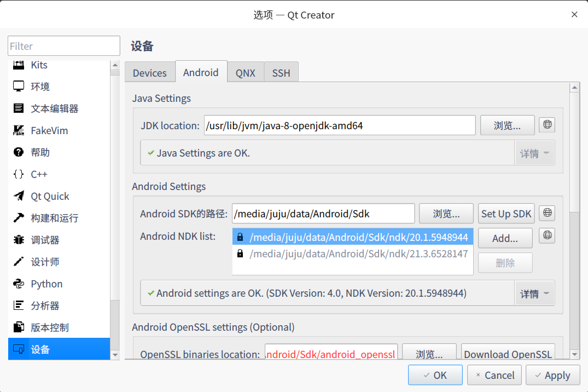Select the 环境 monitor icon
Viewport: 588px width, 392px height.
(x=19, y=87)
